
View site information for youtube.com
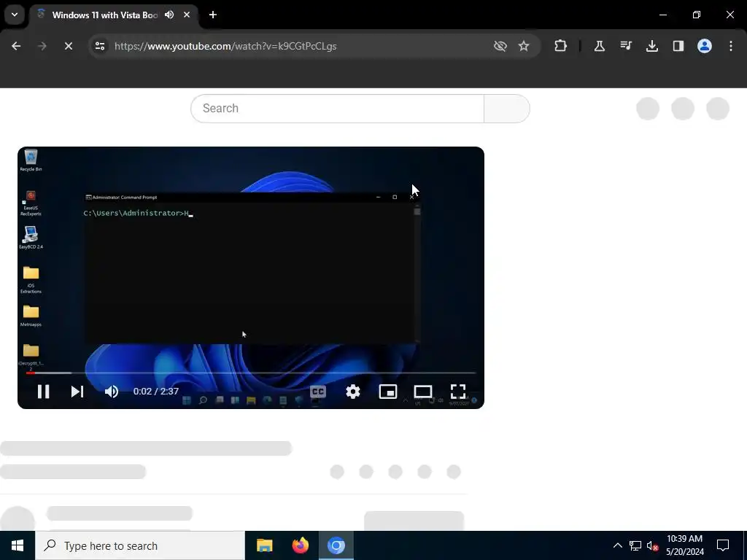tap(100, 46)
